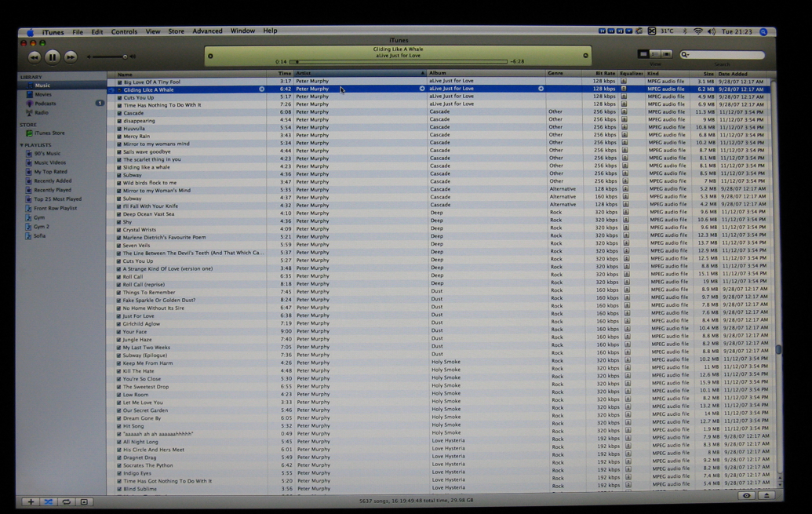Open the Controls menu
Image resolution: width=812 pixels, height=514 pixels.
124,31
